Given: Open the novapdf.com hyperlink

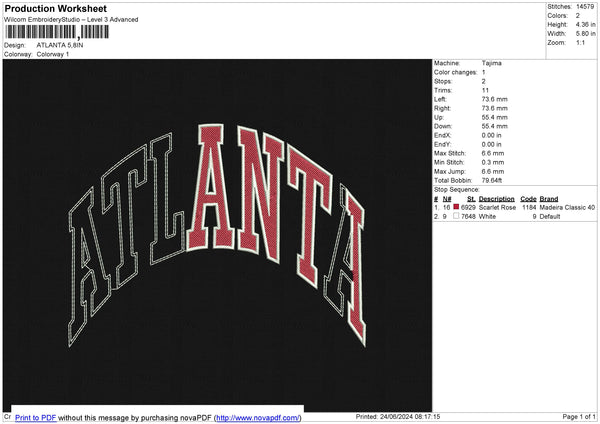Looking at the screenshot, I should coord(258,417).
